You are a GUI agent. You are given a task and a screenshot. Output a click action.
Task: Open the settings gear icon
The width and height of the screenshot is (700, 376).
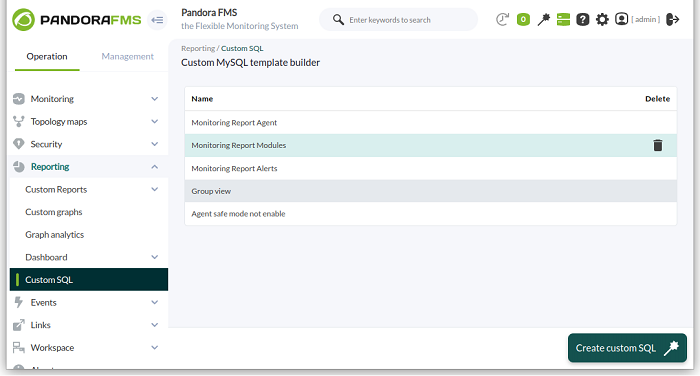click(602, 19)
